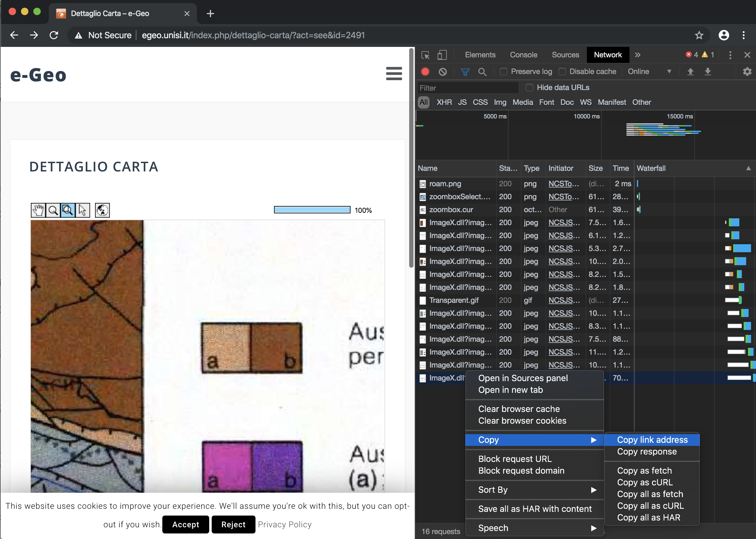This screenshot has height=539, width=756.
Task: Switch to the Console tab
Action: pos(523,55)
